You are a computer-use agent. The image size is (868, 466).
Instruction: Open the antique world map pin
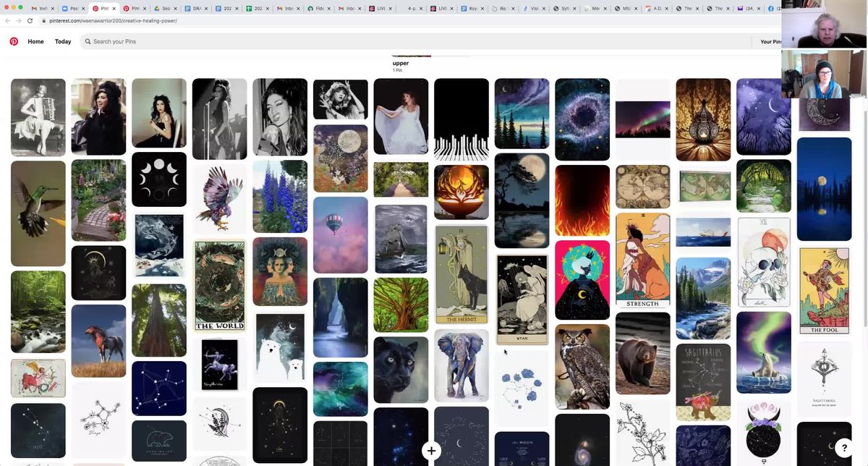643,187
